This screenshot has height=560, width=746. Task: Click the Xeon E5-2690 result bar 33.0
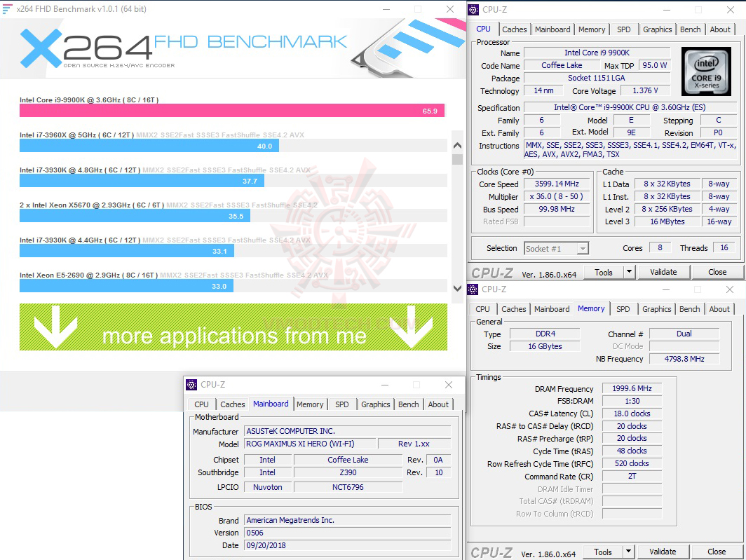point(126,286)
